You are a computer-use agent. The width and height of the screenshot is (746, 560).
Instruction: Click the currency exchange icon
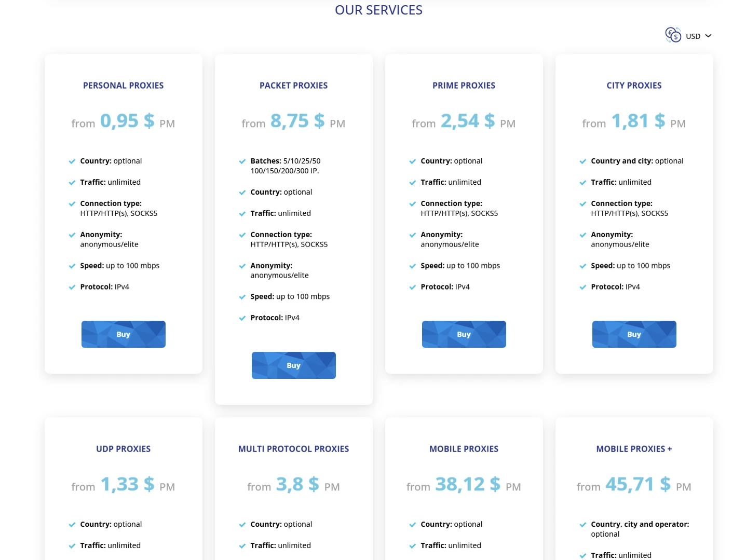pyautogui.click(x=673, y=35)
